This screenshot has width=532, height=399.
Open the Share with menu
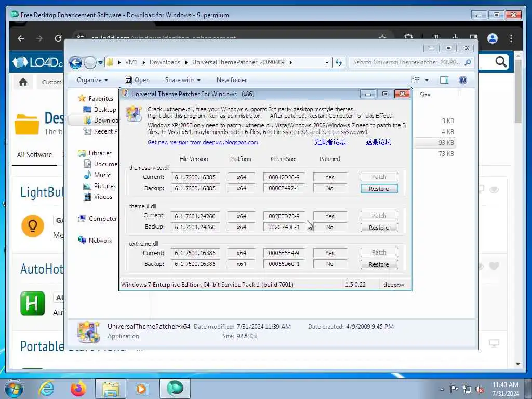pos(182,80)
